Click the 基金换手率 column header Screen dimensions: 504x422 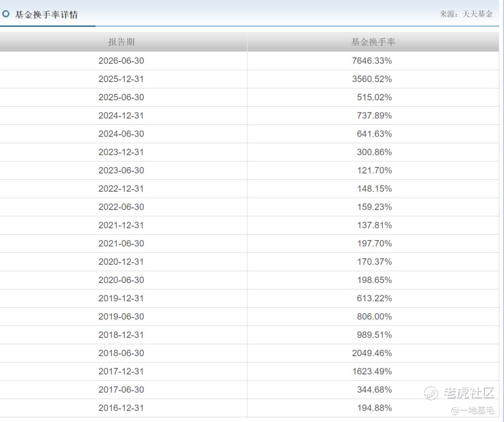point(373,42)
